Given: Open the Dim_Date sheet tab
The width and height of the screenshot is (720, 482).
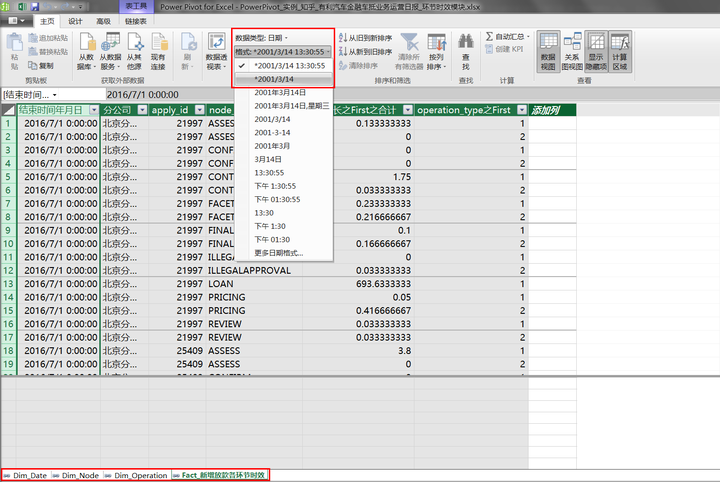Looking at the screenshot, I should [x=26, y=475].
